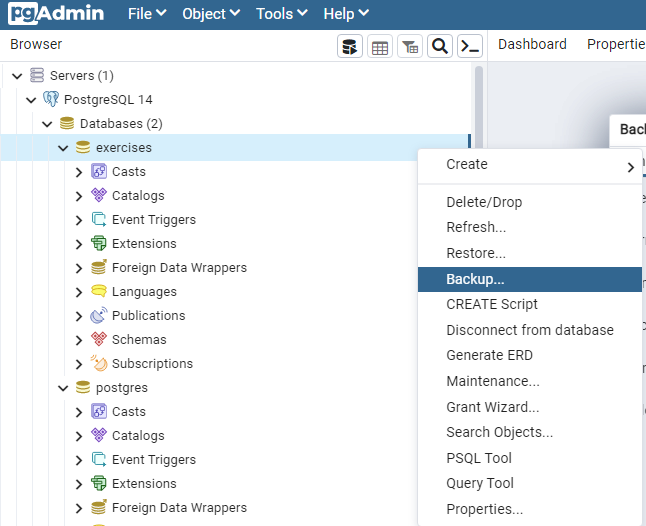Choose Refresh... in context menu

pyautogui.click(x=530, y=227)
